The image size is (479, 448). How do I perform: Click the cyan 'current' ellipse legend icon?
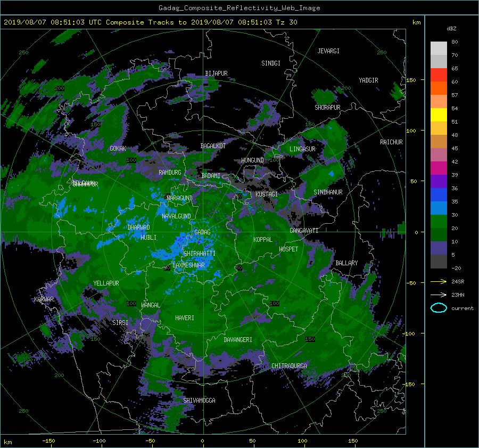pyautogui.click(x=439, y=308)
